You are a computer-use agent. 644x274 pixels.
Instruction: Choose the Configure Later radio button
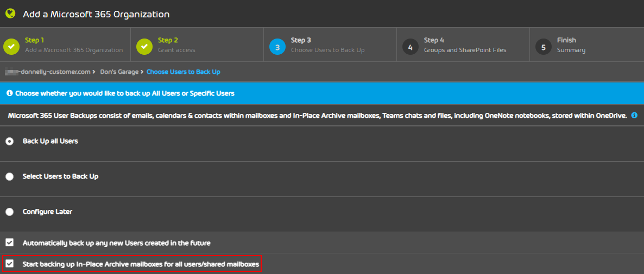point(9,212)
